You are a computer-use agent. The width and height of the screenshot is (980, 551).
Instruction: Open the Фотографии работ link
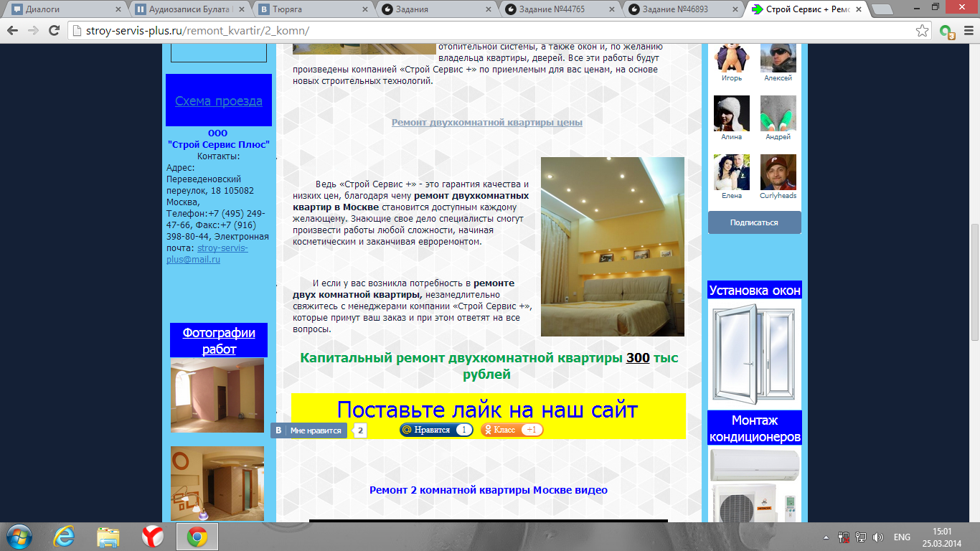point(219,341)
